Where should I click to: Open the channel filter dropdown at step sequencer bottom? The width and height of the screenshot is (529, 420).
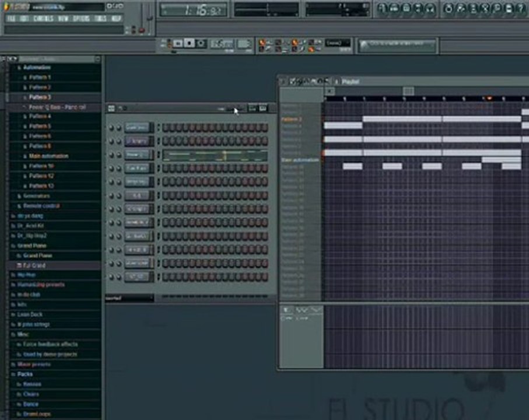[129, 298]
